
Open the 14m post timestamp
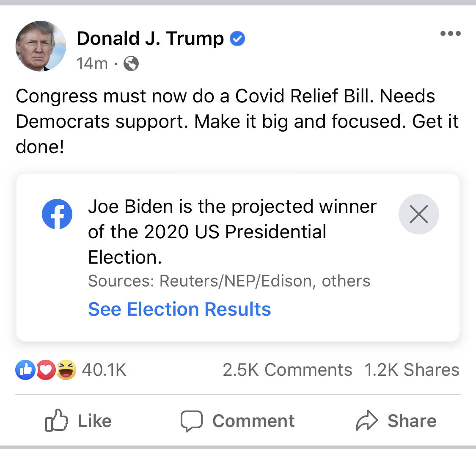click(92, 63)
